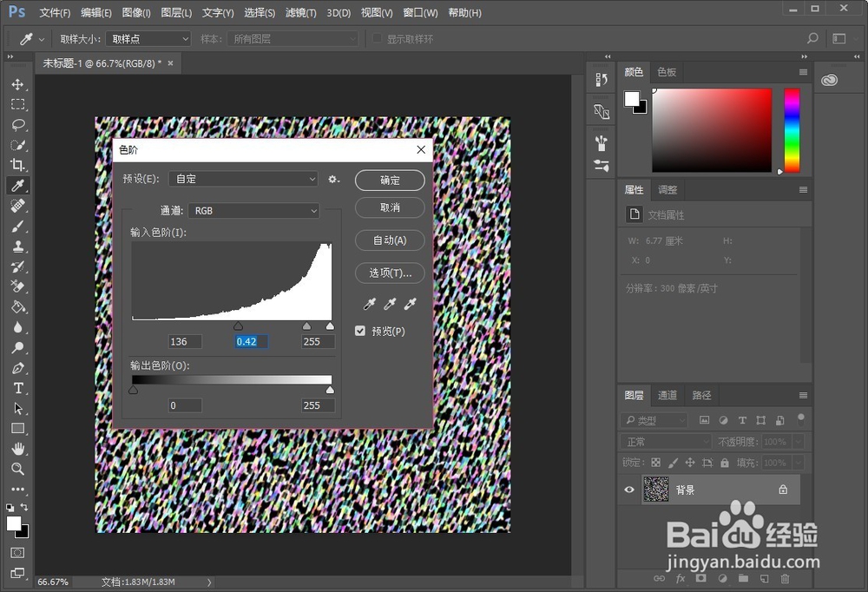Screen dimensions: 868x592
Task: Hide the 背景 layer with eye icon
Action: [x=629, y=490]
